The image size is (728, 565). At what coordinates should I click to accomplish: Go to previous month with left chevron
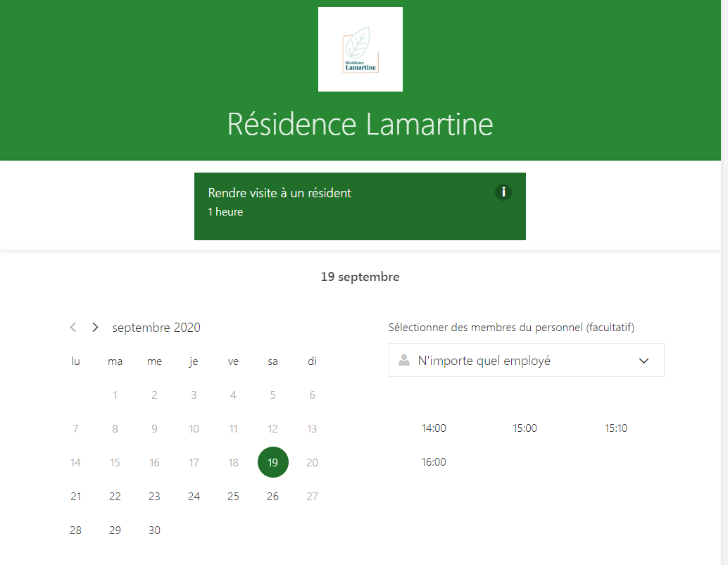(x=73, y=327)
